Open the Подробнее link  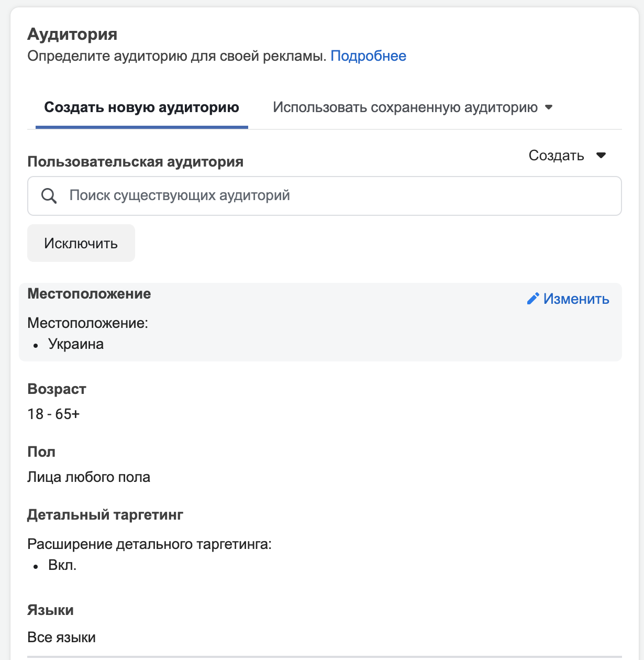[x=368, y=56]
